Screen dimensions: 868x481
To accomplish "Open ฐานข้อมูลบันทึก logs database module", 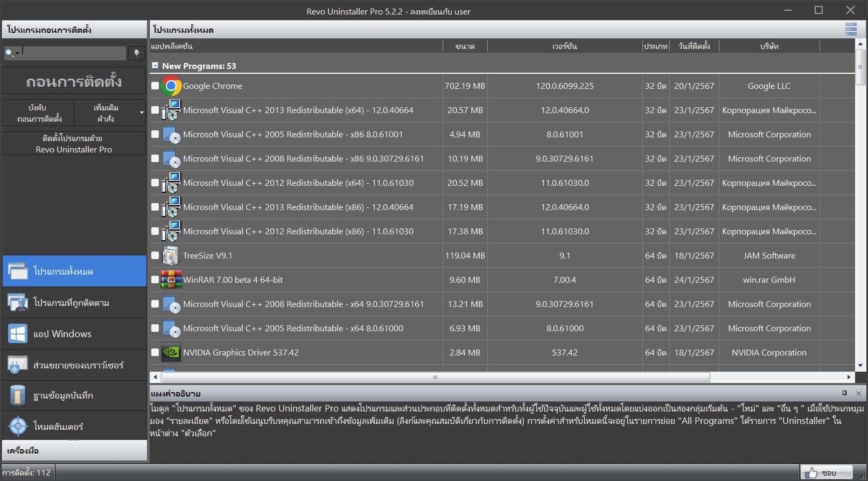I will coord(74,395).
